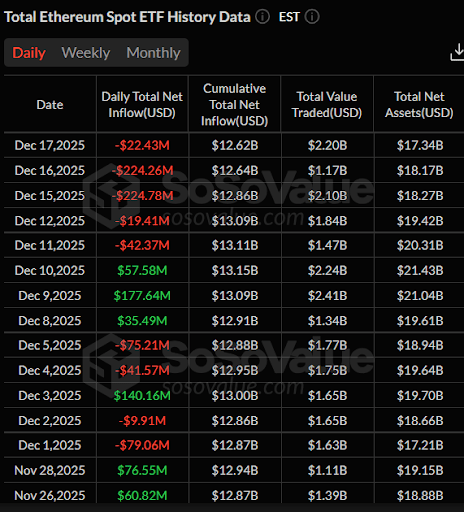Image resolution: width=464 pixels, height=512 pixels.
Task: Click the $76.55M inflow value
Action: (x=142, y=470)
